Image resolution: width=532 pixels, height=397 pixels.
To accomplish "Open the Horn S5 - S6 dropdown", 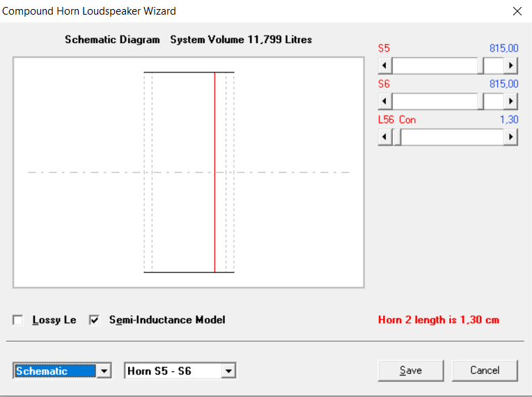I will click(228, 371).
